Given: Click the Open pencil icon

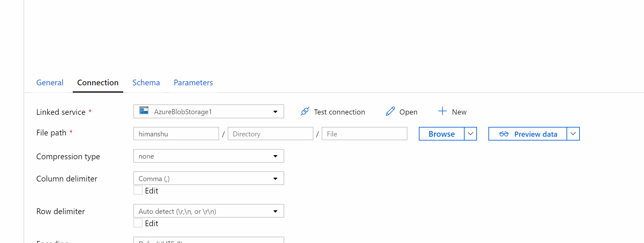Looking at the screenshot, I should tap(390, 111).
